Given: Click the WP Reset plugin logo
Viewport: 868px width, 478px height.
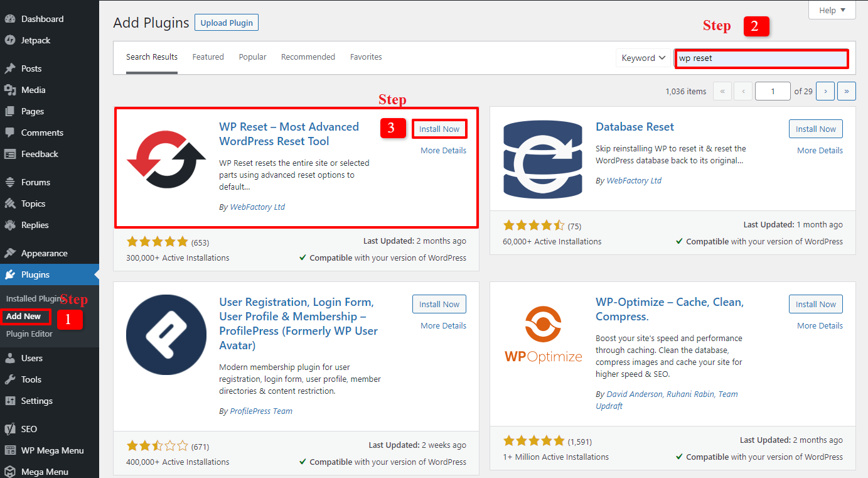Looking at the screenshot, I should tap(166, 159).
